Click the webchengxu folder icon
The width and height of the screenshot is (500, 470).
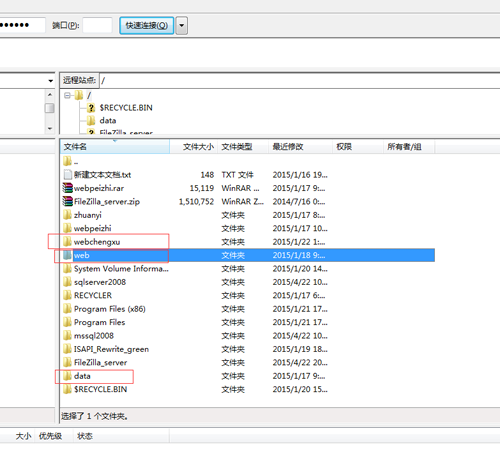pos(67,242)
